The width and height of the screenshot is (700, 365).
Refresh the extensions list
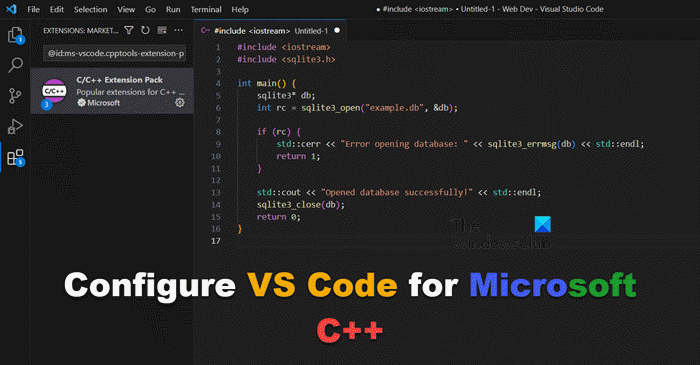click(146, 30)
